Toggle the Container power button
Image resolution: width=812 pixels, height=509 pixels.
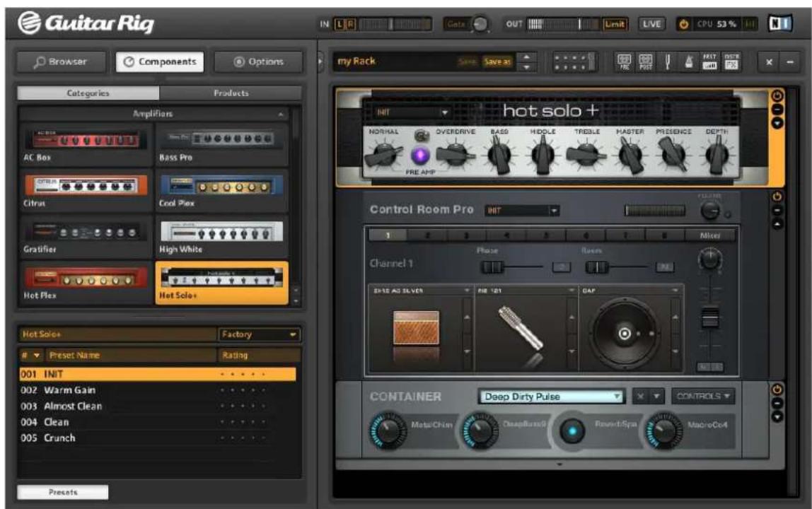coord(777,390)
